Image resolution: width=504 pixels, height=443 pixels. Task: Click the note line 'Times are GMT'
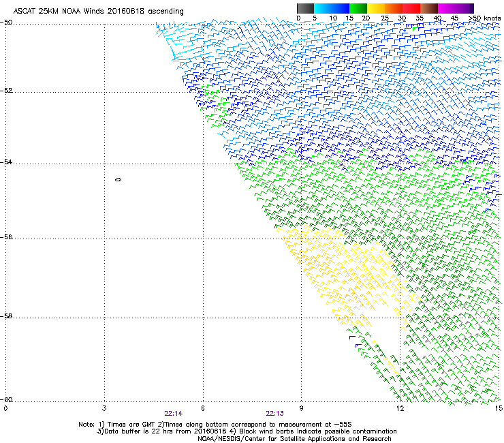coord(127,425)
